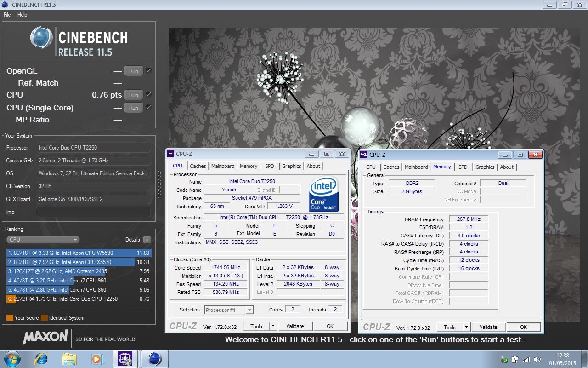
Task: Click OK in CPU window
Action: coord(330,326)
